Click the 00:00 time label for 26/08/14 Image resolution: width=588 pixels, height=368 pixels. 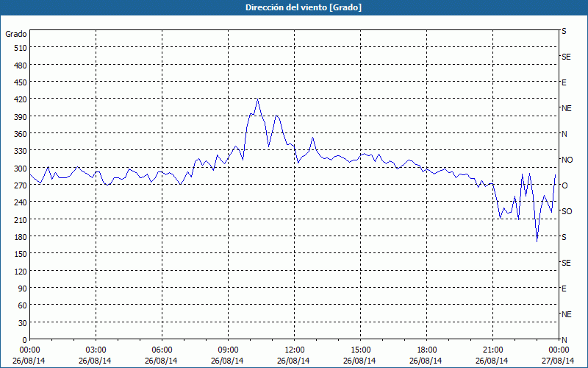29,350
